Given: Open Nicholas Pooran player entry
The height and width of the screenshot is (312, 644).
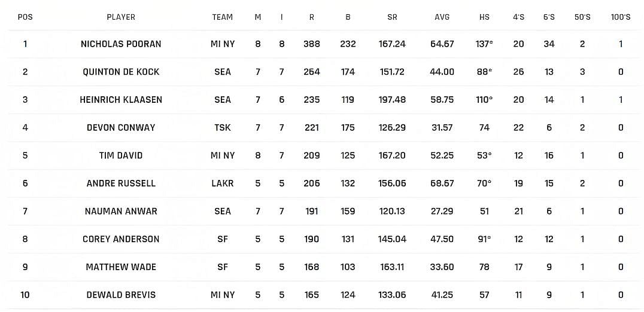Looking at the screenshot, I should 121,44.
